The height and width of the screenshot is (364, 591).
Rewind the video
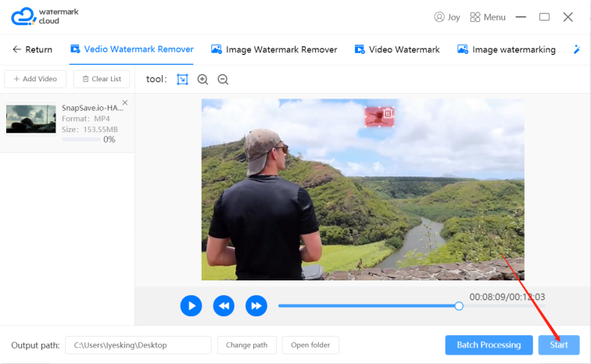pyautogui.click(x=224, y=305)
